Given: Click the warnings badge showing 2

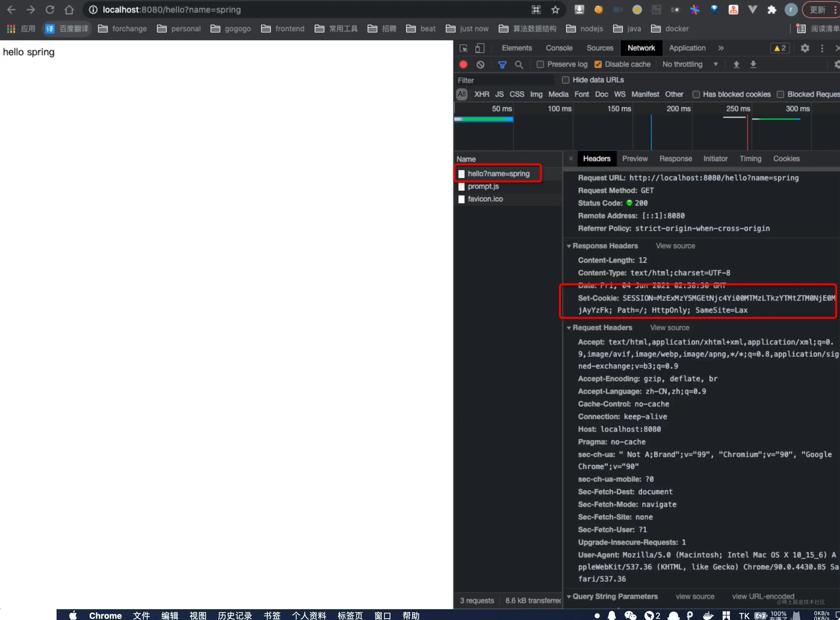Looking at the screenshot, I should 780,48.
